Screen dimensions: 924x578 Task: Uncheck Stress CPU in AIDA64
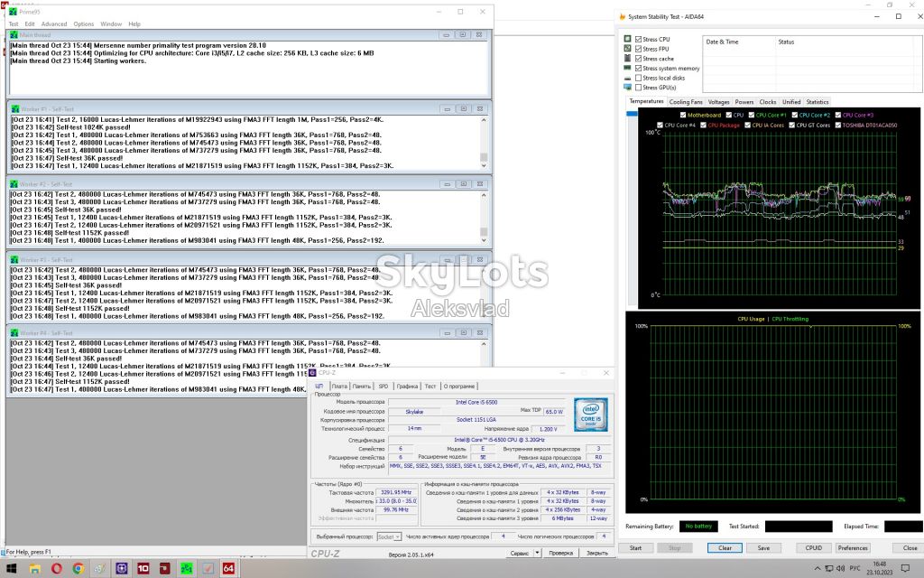click(x=638, y=40)
